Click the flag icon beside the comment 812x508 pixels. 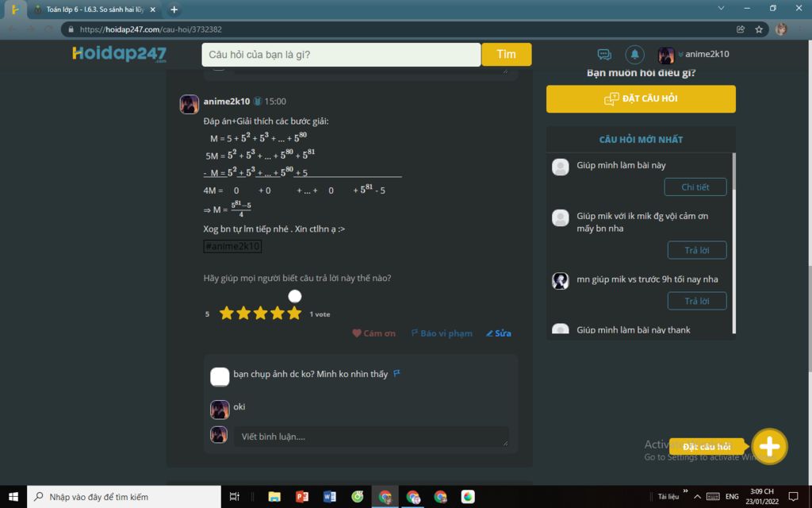(396, 373)
